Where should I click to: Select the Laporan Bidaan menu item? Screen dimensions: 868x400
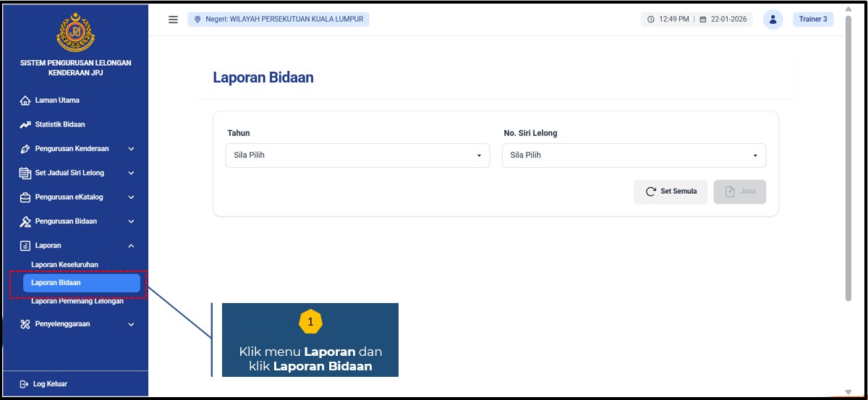point(81,283)
